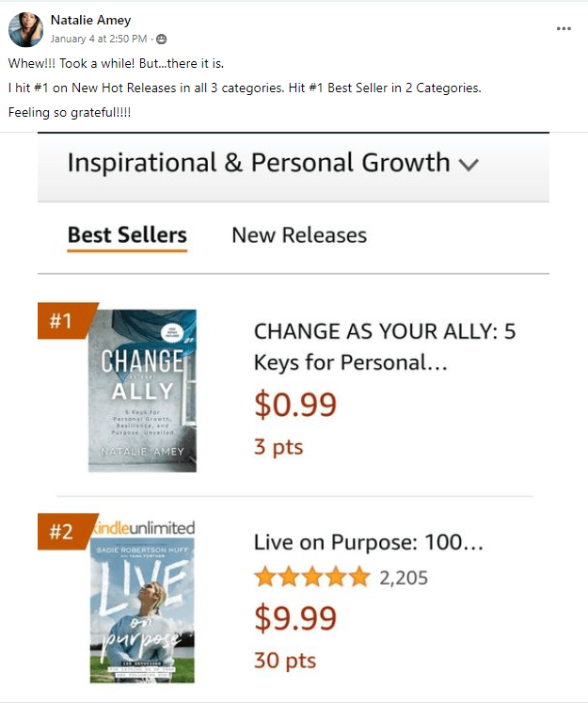Open the CHANGE AS YOUR ALLY title link
The height and width of the screenshot is (704, 588).
tap(384, 346)
